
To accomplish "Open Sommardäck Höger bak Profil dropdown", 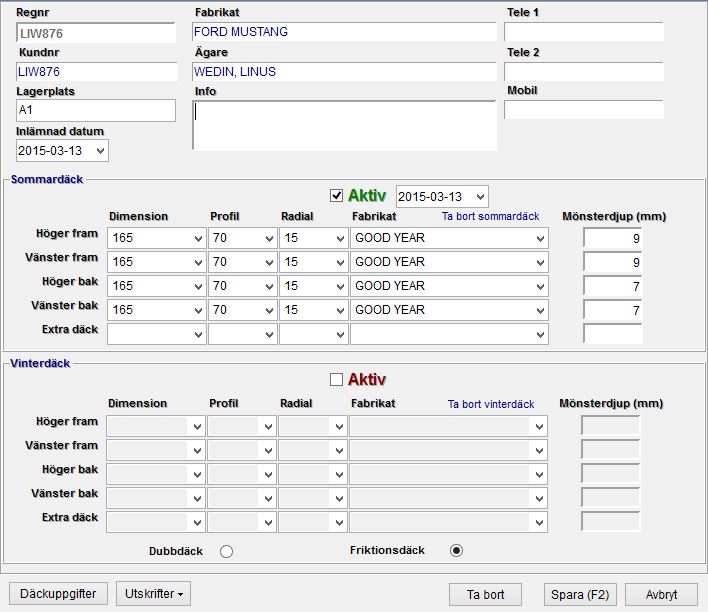I will click(270, 286).
